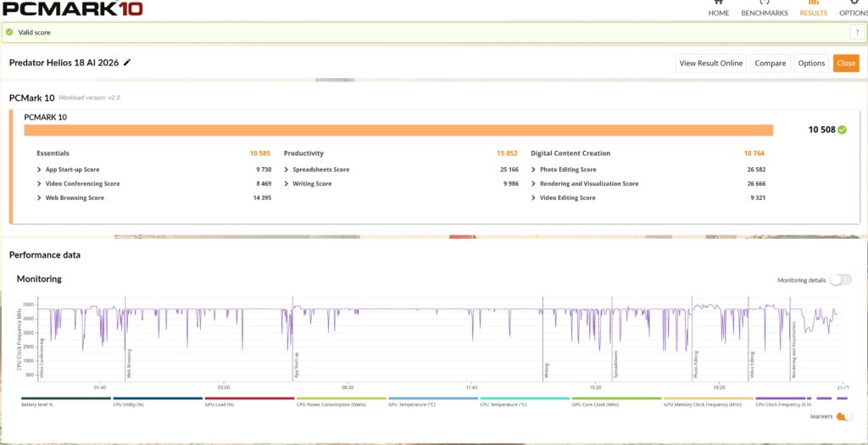Screen dimensions: 868x445
Task: Click the purple CPU Clock Frequency legend swatch
Action: 781,398
